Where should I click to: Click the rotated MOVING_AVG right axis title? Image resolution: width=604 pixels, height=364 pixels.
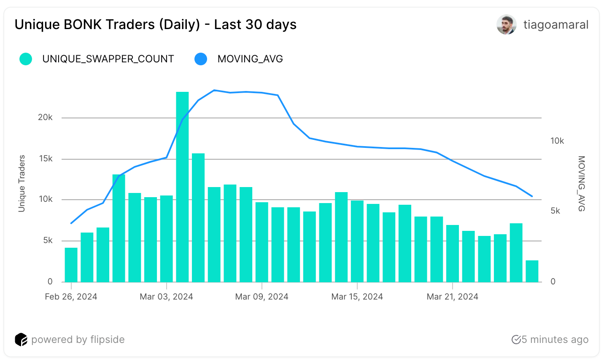[x=581, y=183]
